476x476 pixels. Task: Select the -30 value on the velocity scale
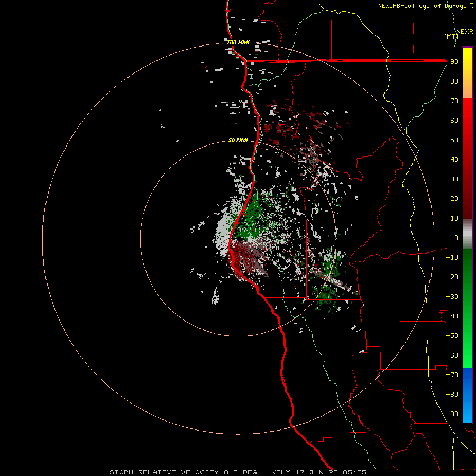click(x=452, y=297)
